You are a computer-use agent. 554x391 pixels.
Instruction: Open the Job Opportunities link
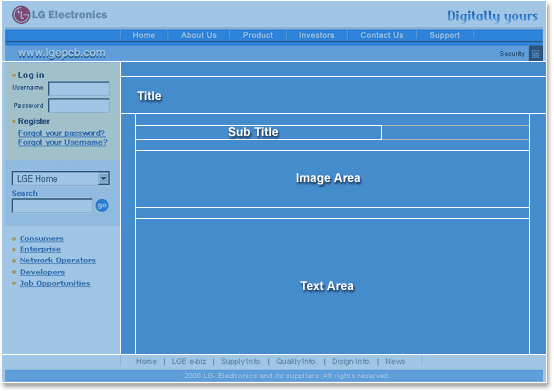coord(55,283)
